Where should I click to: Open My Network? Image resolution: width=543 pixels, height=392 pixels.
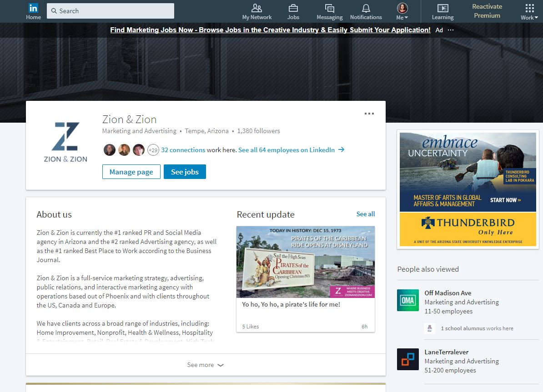click(256, 11)
